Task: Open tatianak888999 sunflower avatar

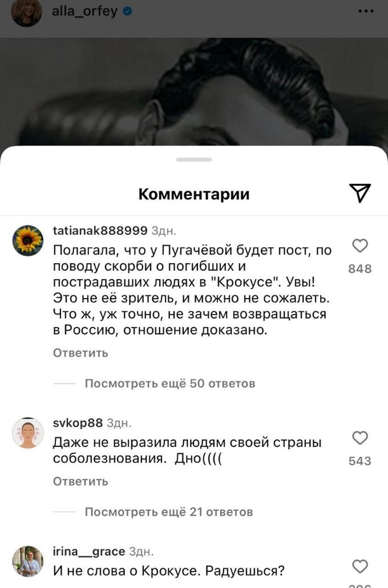Action: (x=28, y=241)
